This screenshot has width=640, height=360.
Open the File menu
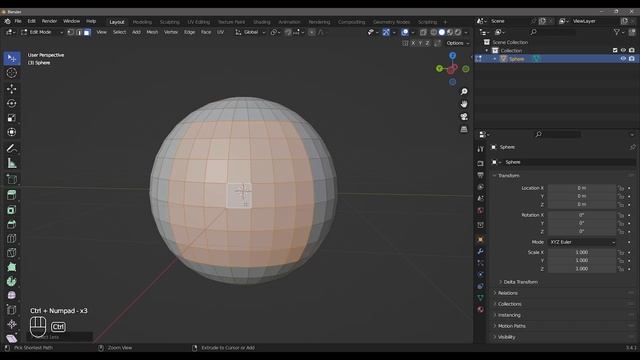tap(18, 21)
